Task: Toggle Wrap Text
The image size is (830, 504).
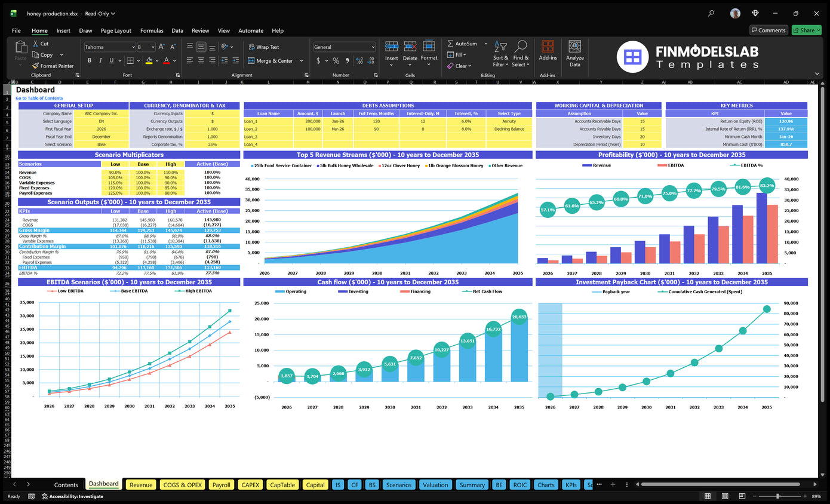Action: coord(263,47)
